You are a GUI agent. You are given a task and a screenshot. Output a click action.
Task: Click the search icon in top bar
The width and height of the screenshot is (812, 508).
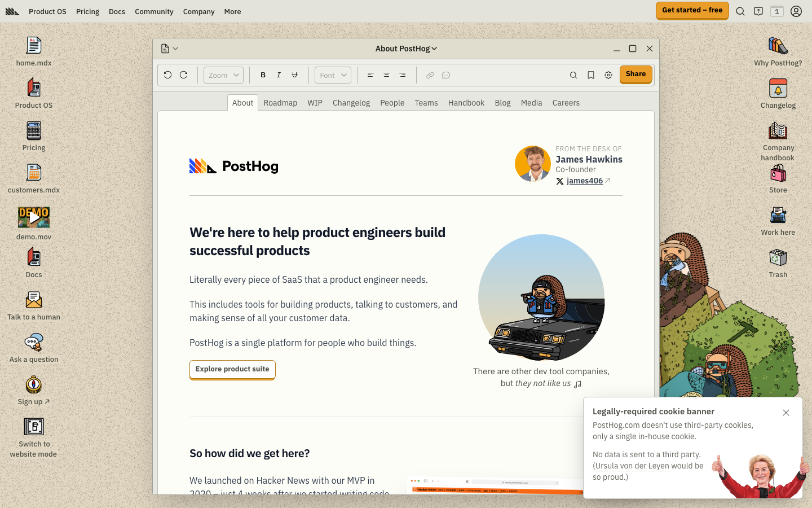[740, 11]
